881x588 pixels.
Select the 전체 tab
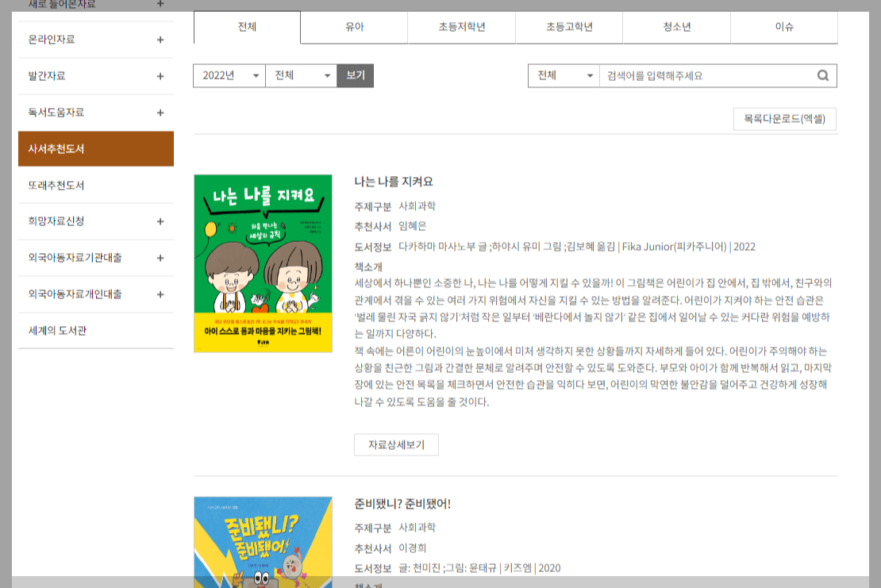[x=247, y=27]
